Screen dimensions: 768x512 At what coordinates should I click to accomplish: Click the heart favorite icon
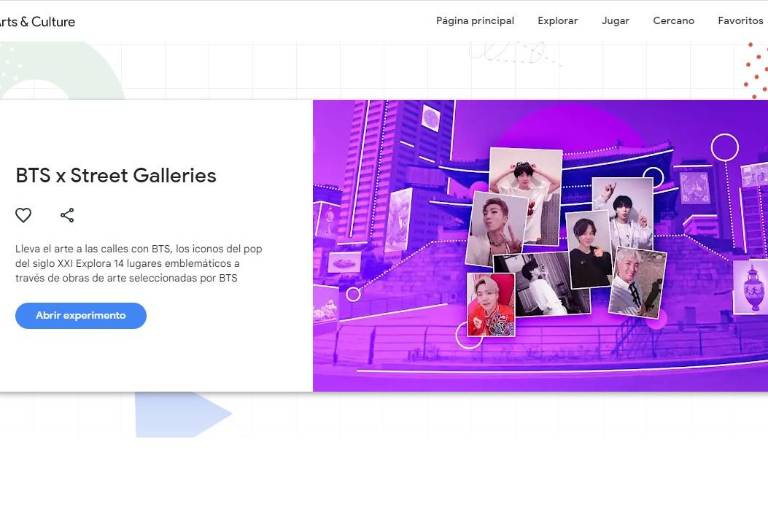(23, 215)
